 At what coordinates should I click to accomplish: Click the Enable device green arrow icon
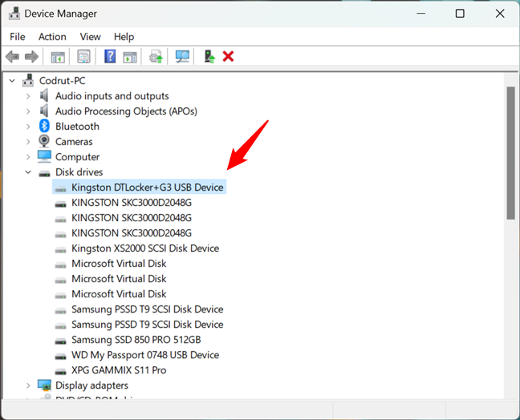tap(209, 57)
